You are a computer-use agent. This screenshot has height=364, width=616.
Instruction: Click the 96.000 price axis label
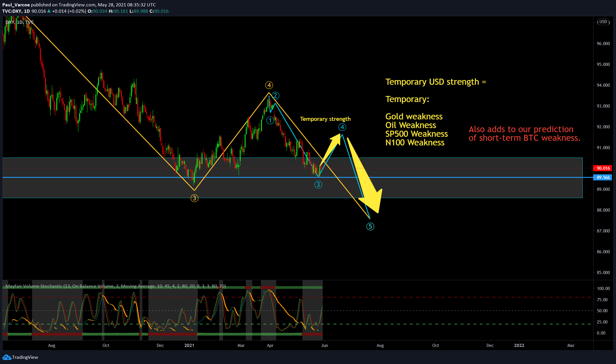[x=603, y=44]
